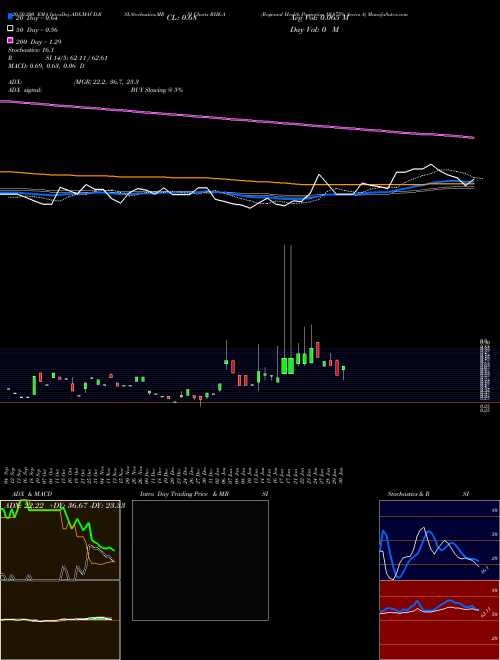Click the MACD sub-panel below the ADX chart
Viewport: 500px width, 660px height.
point(60,620)
